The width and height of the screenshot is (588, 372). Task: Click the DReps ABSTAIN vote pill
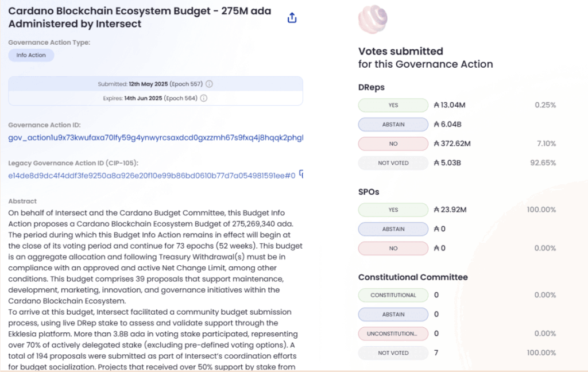pyautogui.click(x=393, y=125)
